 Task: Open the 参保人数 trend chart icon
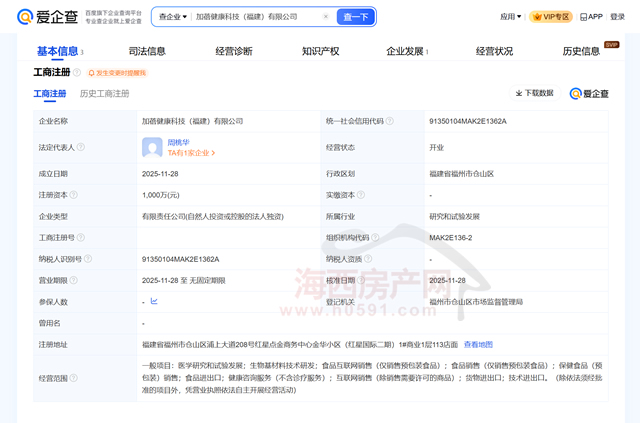click(153, 301)
